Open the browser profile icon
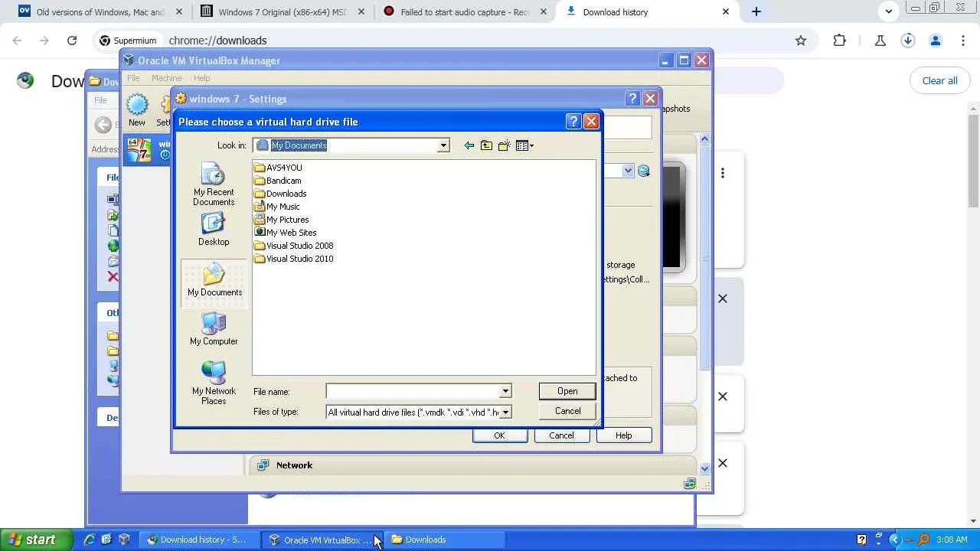 pos(936,41)
